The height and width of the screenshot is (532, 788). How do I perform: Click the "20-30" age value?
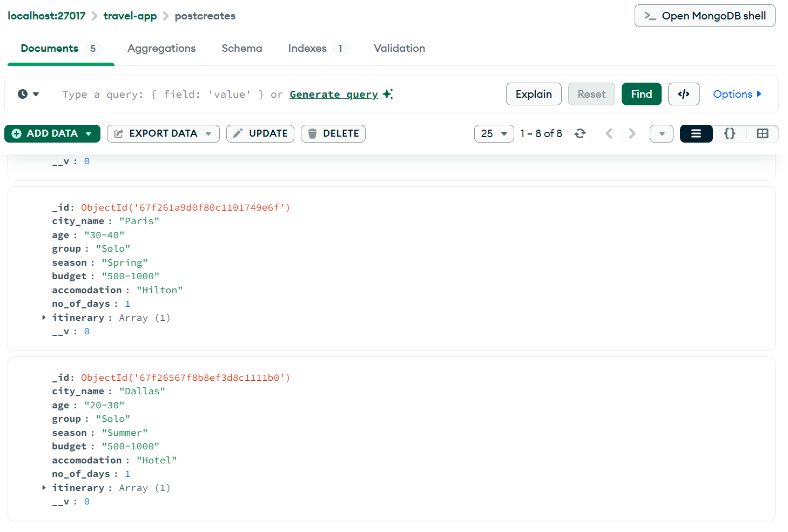(x=104, y=405)
